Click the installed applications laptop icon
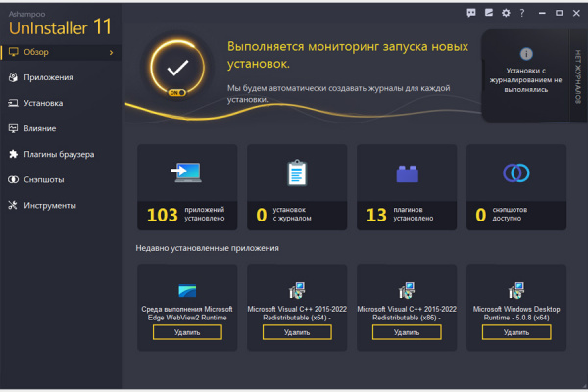The height and width of the screenshot is (392, 588). [x=186, y=172]
